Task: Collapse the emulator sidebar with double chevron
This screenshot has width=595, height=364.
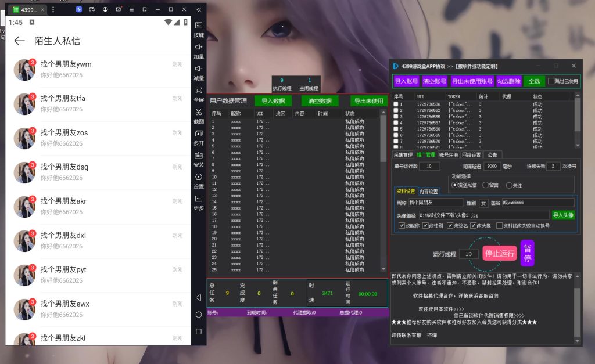Action: point(199,9)
